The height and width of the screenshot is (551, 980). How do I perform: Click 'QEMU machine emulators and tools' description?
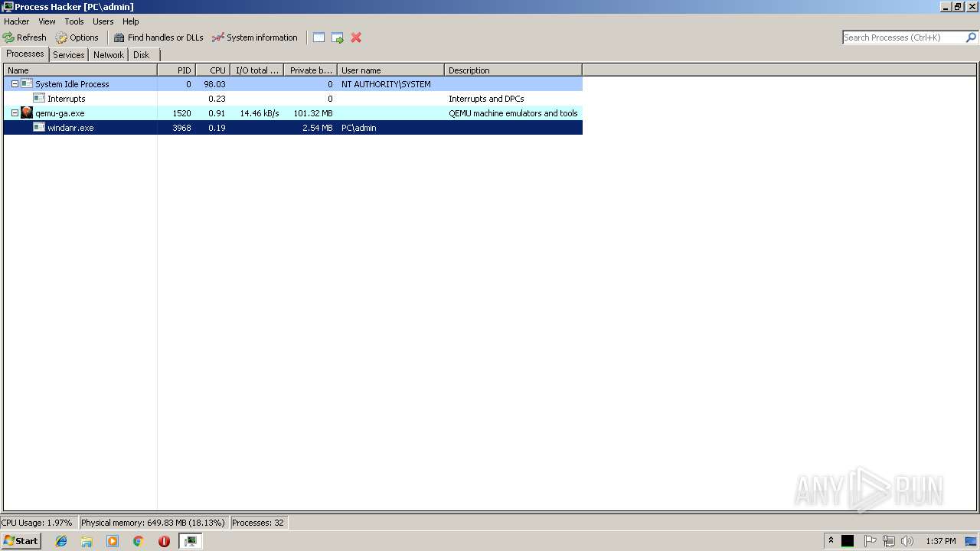tap(513, 113)
